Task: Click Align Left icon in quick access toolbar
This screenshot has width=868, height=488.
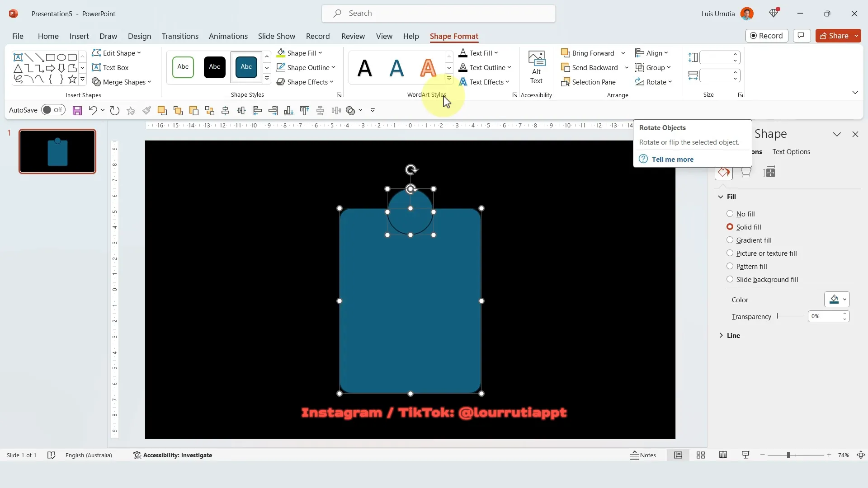Action: (x=257, y=110)
